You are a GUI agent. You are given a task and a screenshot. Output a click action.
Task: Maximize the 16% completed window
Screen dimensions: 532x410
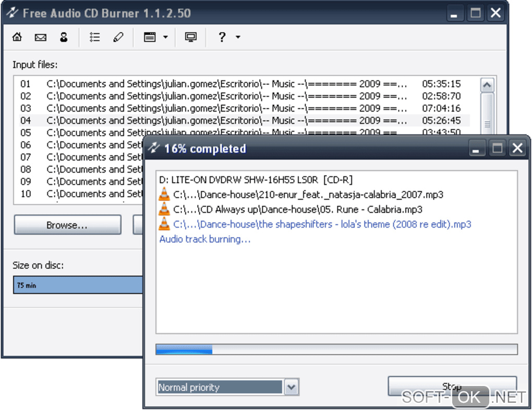coord(497,148)
